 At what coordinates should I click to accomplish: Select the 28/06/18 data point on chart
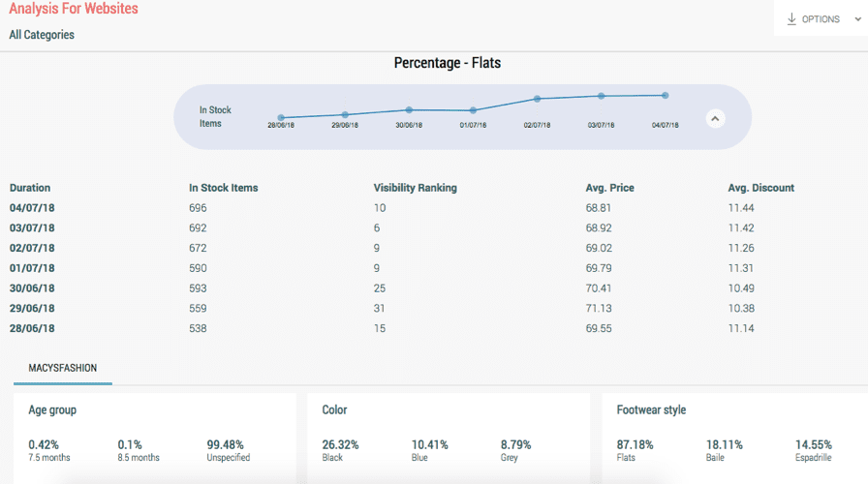[281, 117]
